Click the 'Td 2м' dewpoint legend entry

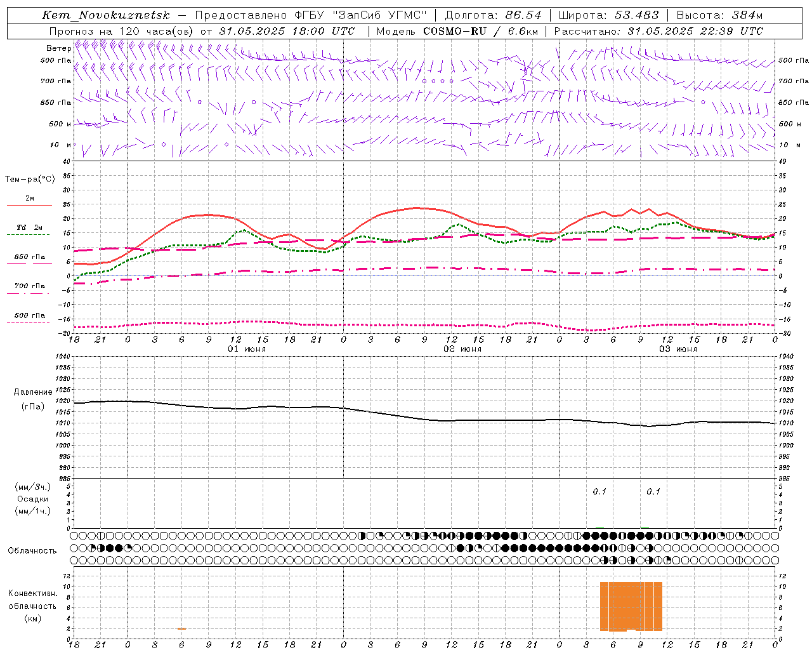pos(29,230)
